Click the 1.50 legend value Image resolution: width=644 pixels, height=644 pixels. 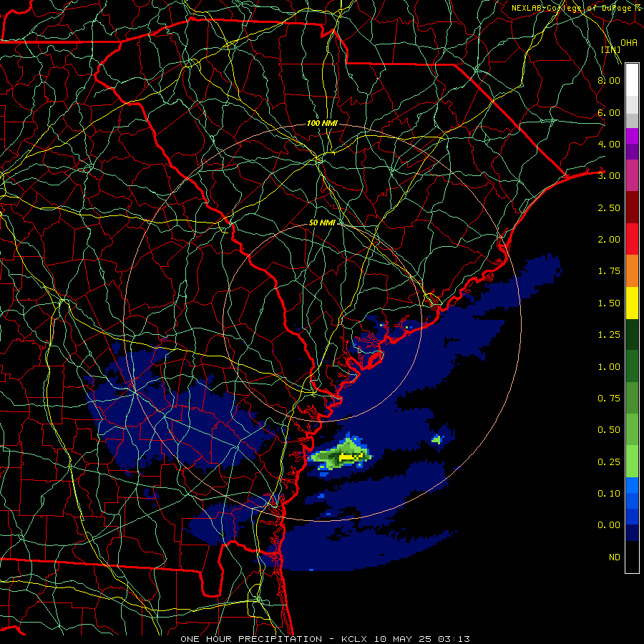tap(609, 303)
